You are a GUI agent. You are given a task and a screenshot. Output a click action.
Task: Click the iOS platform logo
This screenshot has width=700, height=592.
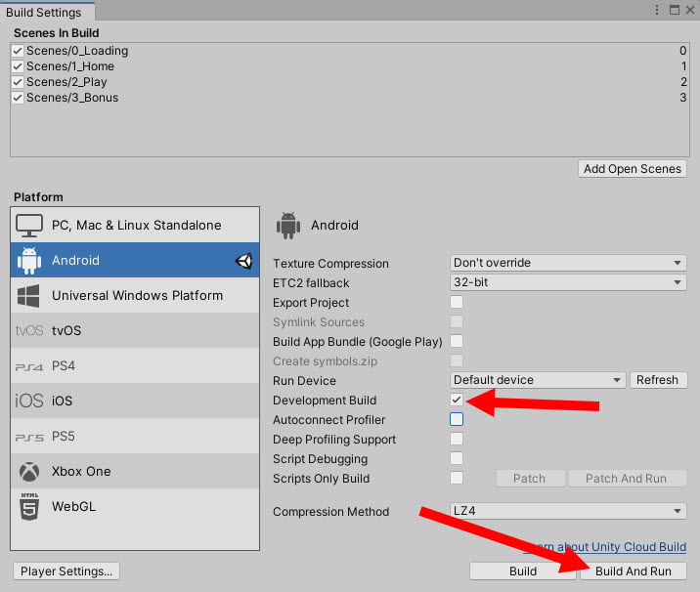pyautogui.click(x=29, y=402)
